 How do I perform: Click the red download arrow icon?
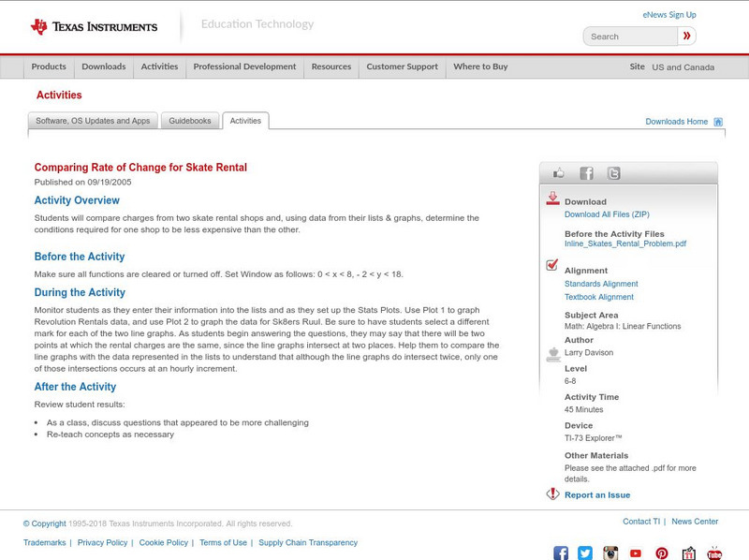coord(552,199)
